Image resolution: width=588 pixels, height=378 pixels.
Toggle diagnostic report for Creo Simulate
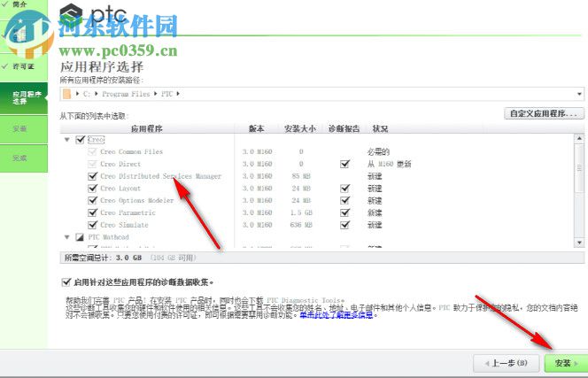(344, 225)
